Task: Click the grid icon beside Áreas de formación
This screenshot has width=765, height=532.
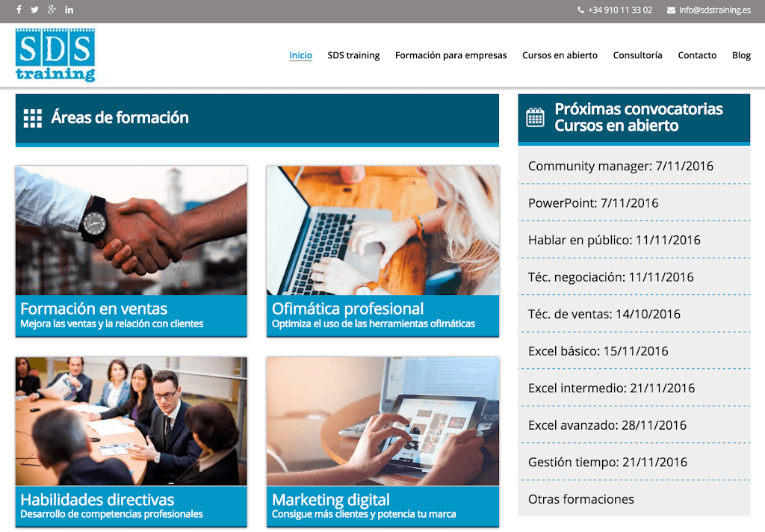Action: click(x=33, y=118)
